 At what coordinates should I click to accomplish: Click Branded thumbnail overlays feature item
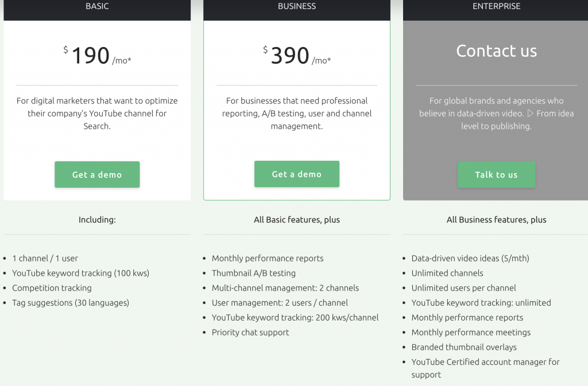(x=464, y=347)
